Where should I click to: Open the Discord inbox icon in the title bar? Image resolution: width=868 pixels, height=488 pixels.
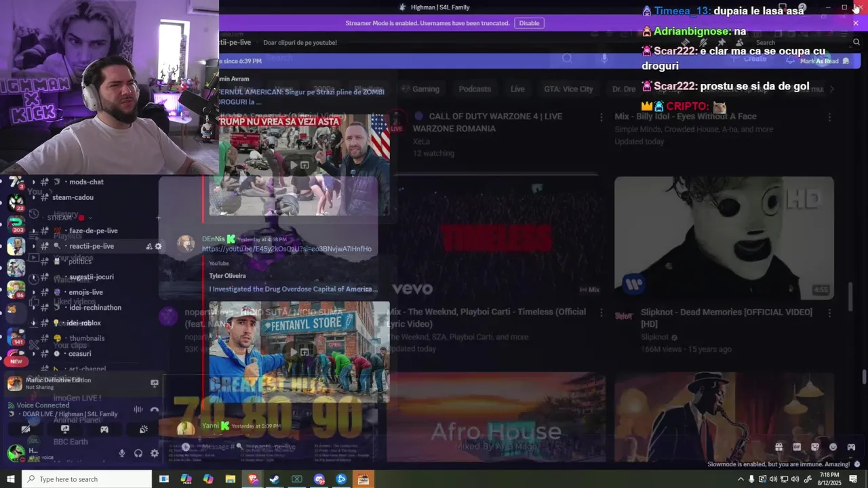tap(782, 7)
